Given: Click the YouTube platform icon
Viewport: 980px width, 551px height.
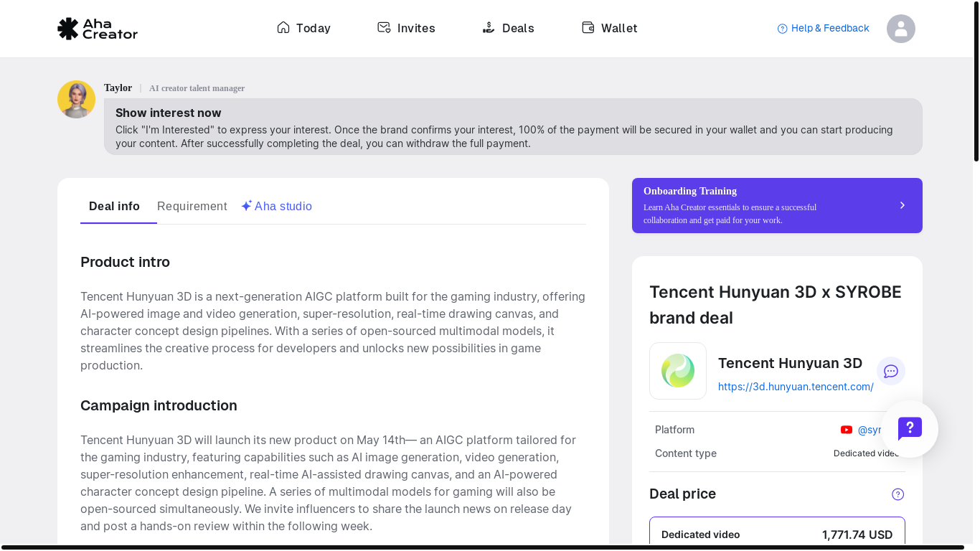Looking at the screenshot, I should click(x=847, y=430).
